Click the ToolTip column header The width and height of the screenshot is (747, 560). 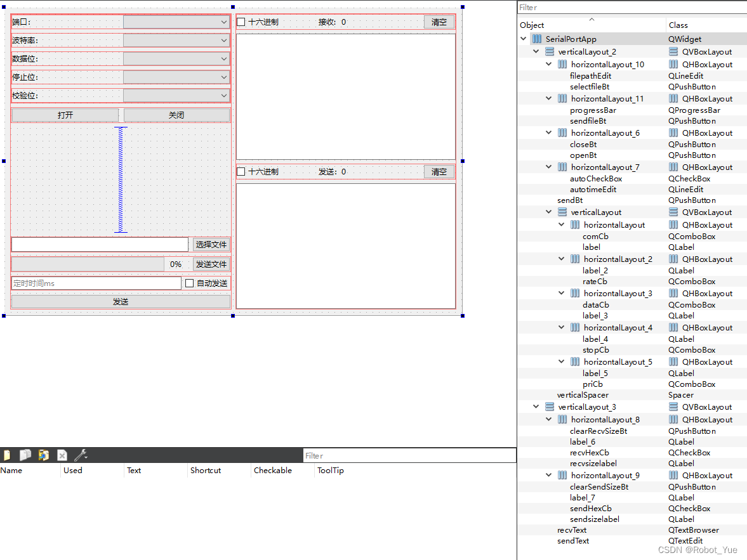(331, 470)
